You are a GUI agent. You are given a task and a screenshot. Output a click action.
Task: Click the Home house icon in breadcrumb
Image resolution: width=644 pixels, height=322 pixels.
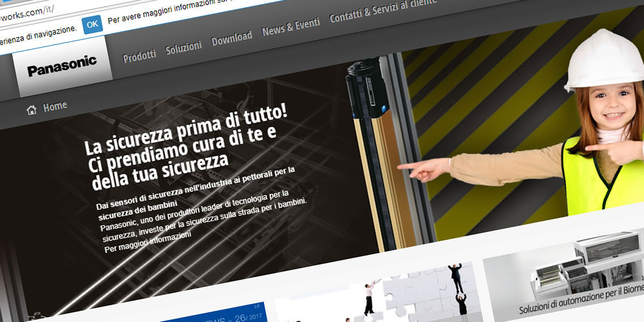point(32,110)
